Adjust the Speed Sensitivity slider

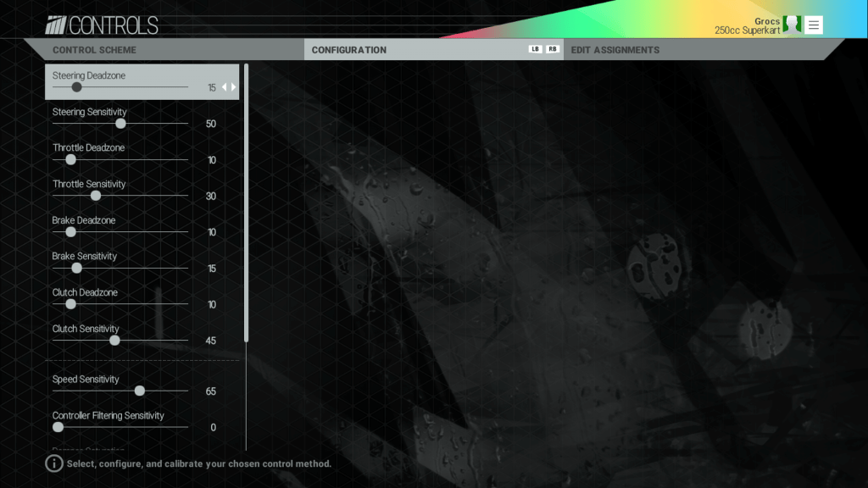[x=138, y=390]
